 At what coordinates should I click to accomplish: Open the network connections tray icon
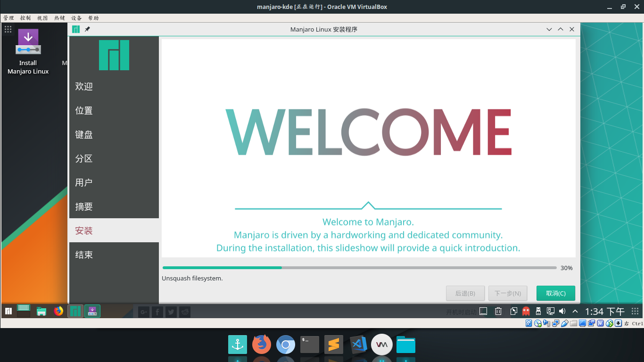tap(550, 311)
